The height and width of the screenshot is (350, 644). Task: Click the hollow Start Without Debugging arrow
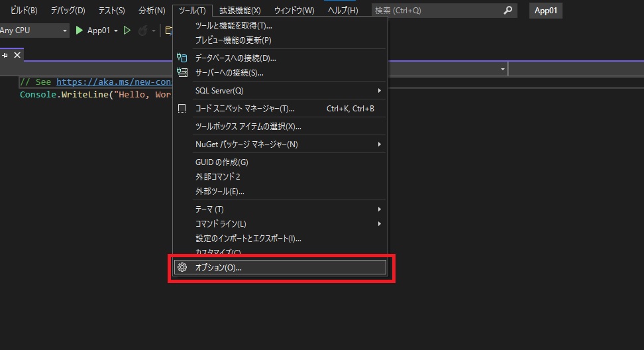pos(127,30)
